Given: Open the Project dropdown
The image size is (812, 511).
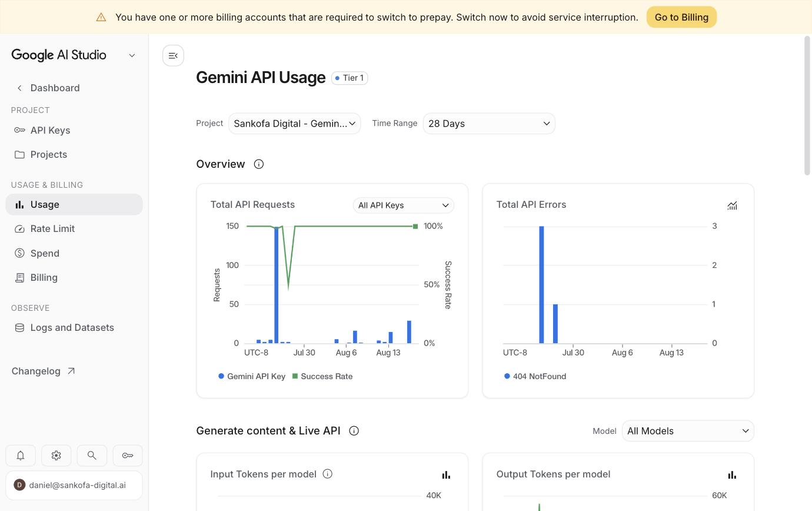Looking at the screenshot, I should click(x=294, y=124).
